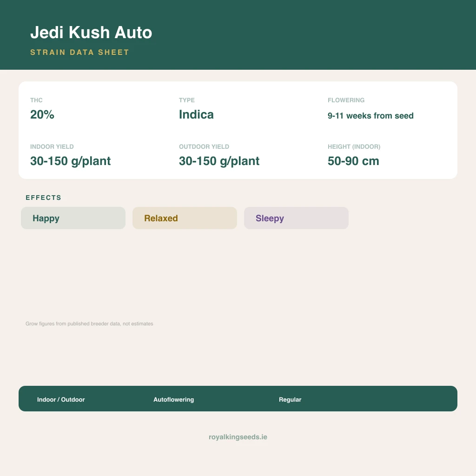Select the Strain Data Sheet subtitle
This screenshot has height=476, width=476.
click(x=79, y=52)
